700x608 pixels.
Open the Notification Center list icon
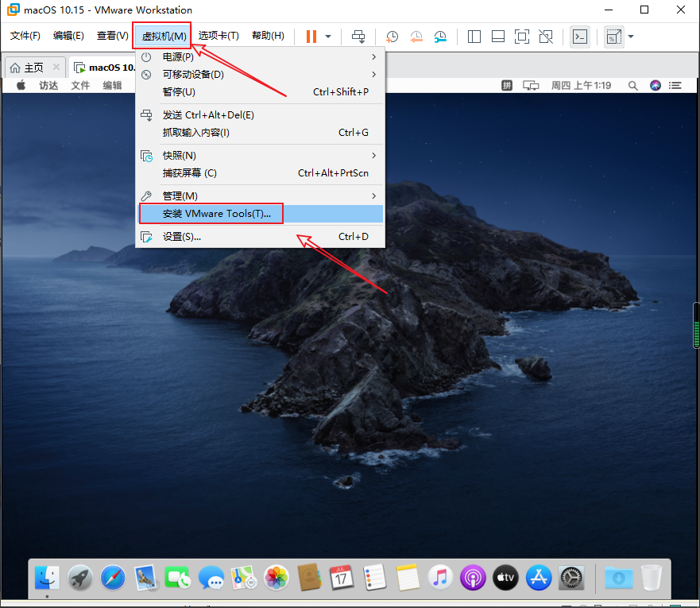coord(675,85)
